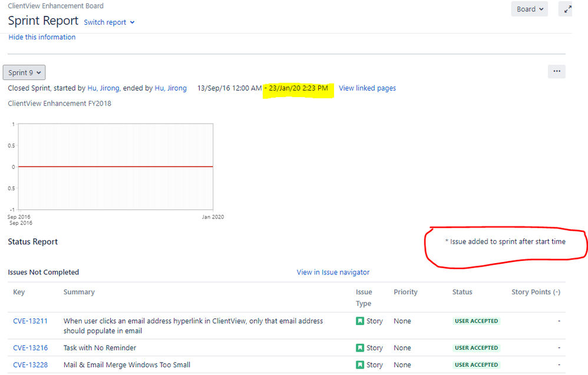Click 'ClientView Enhancement FY2018' sprint goal text

[x=60, y=104]
